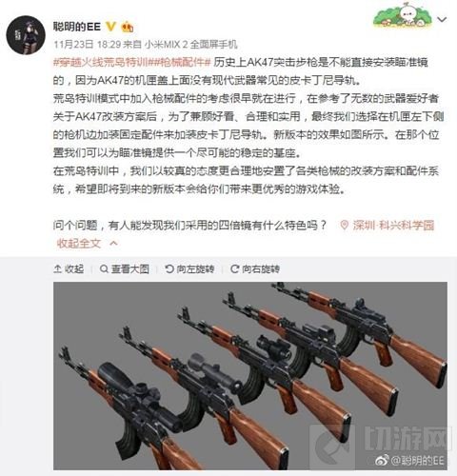Click the AK47 rifles image
This screenshot has width=457, height=476.
click(250, 376)
